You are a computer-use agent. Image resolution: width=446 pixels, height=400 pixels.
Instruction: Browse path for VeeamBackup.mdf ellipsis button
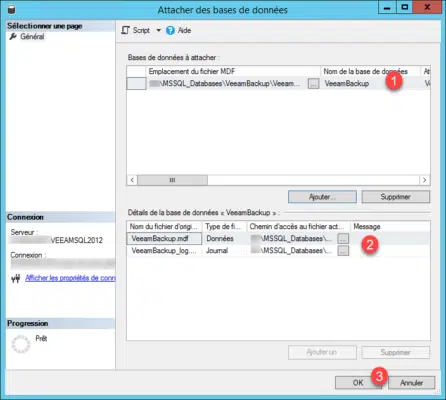click(343, 239)
